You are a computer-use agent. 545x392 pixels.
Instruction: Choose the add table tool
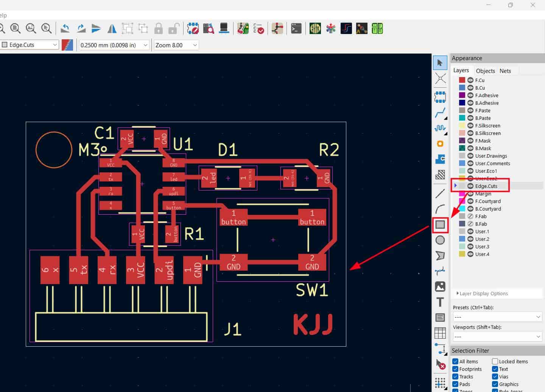[440, 333]
